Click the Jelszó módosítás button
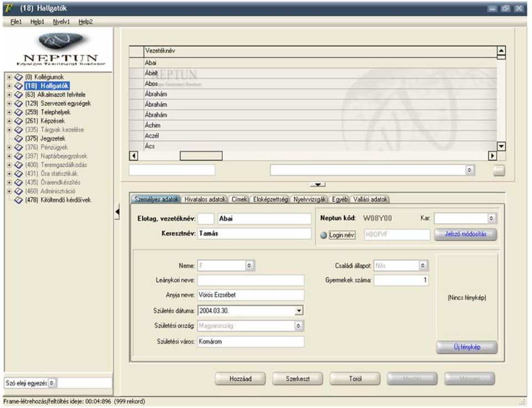 (465, 234)
